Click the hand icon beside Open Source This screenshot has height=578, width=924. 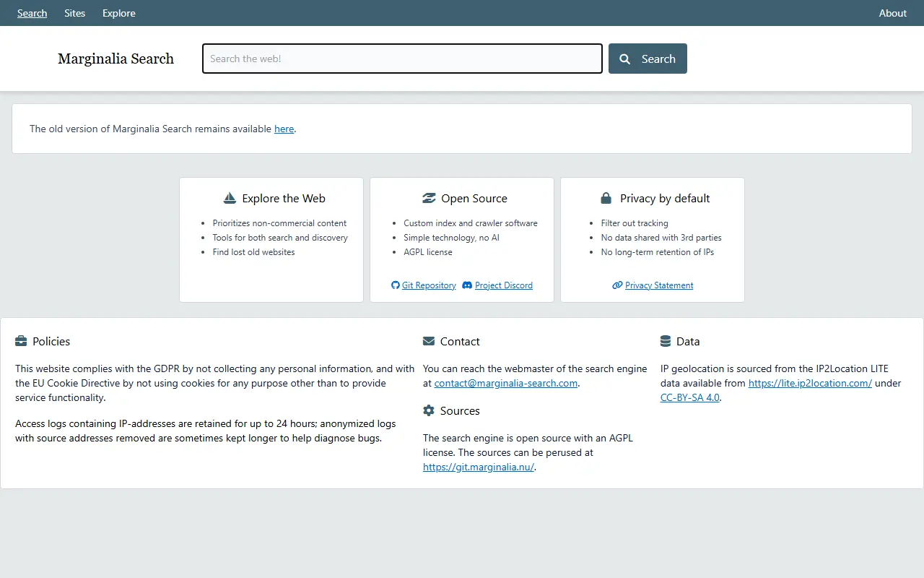coord(429,198)
